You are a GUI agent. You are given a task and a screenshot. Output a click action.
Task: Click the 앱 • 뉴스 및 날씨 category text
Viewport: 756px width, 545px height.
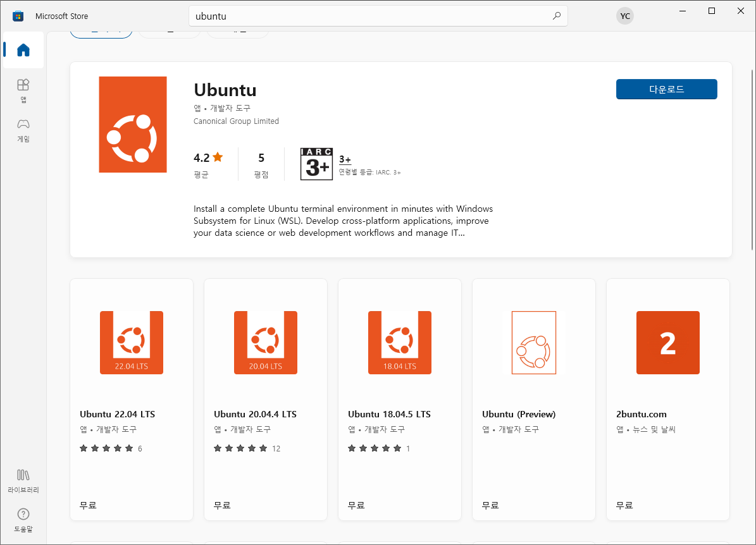click(645, 429)
